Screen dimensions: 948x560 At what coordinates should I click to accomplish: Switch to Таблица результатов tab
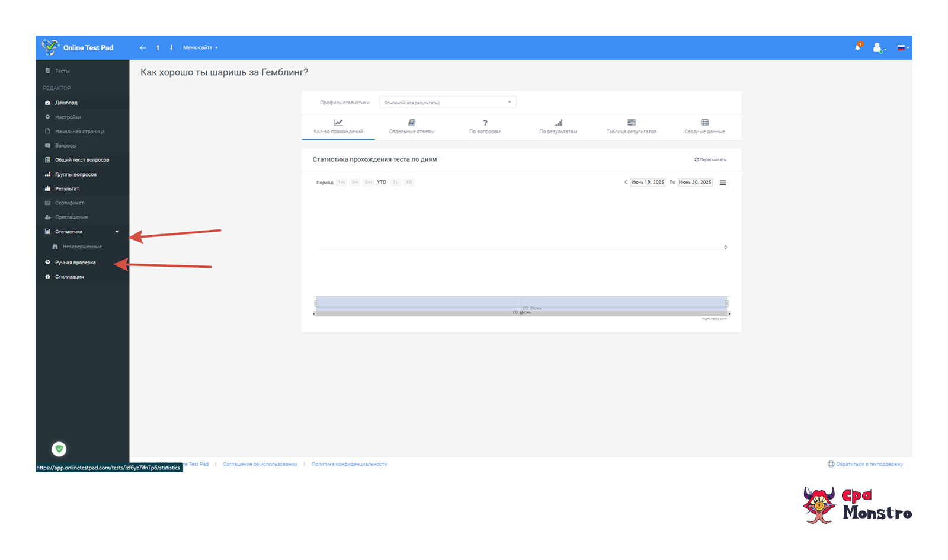(x=632, y=127)
